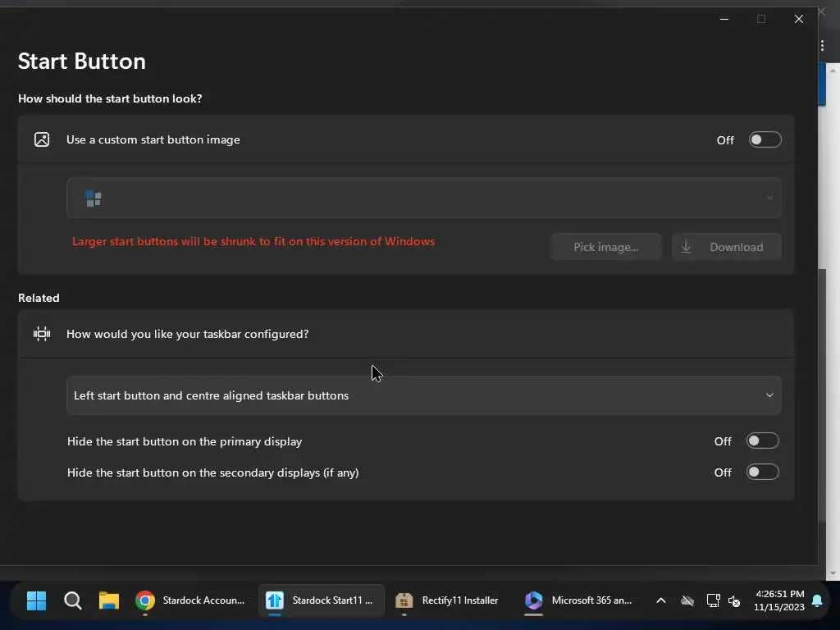Show hidden system tray icons chevron

(x=660, y=600)
